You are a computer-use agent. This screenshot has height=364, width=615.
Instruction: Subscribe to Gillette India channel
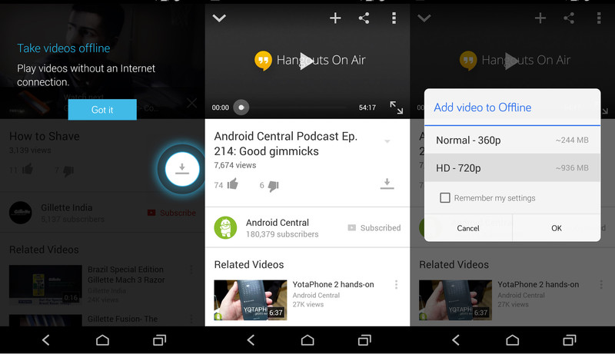[171, 213]
